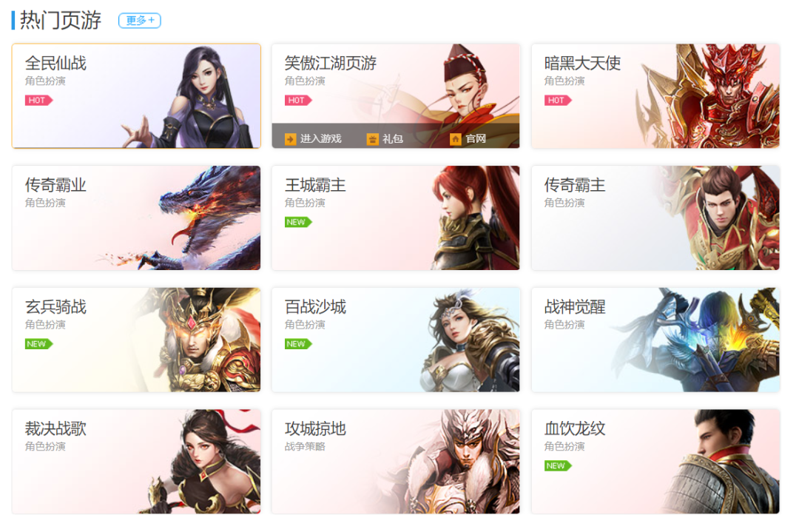
Task: Open the 传奇霸业 dragon game card
Action: pos(136,218)
